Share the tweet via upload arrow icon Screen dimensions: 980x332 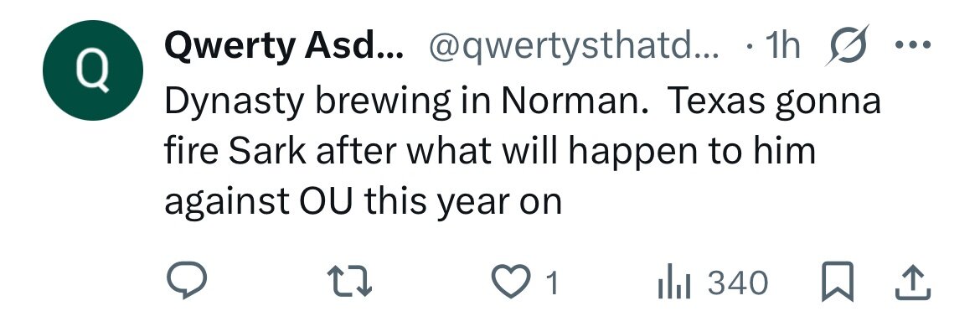coord(913,283)
